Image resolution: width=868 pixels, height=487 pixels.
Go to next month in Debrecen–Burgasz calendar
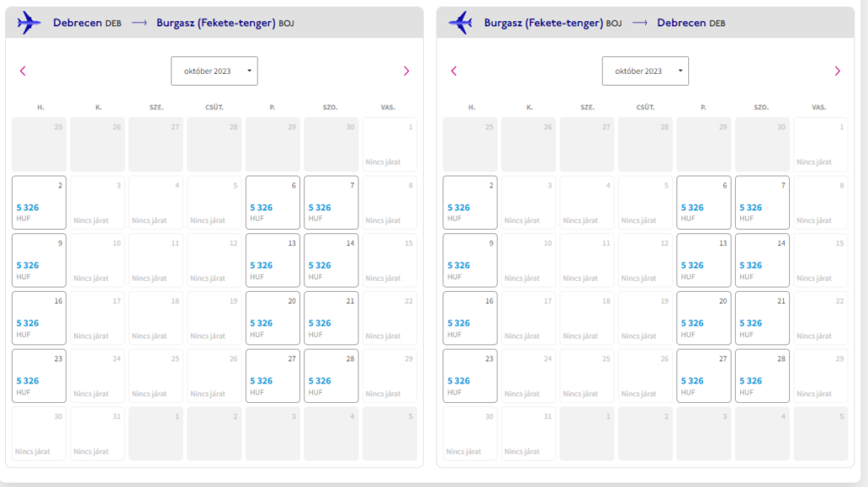coord(406,71)
